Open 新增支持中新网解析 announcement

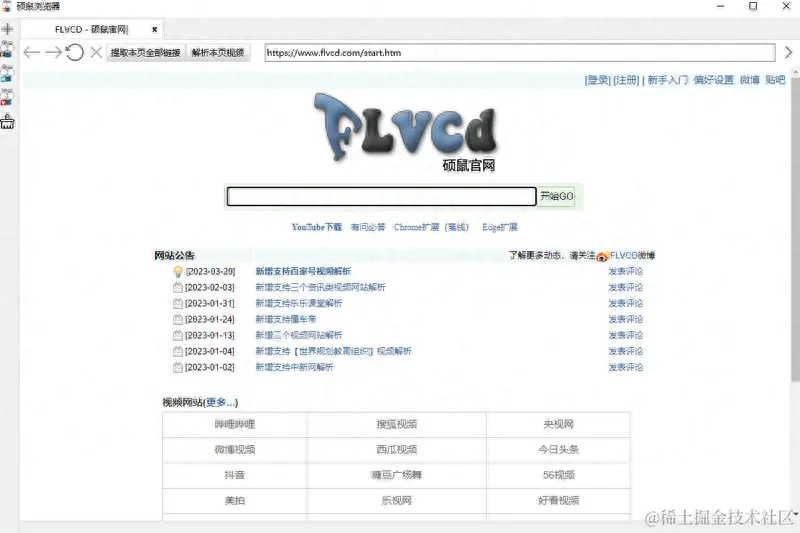[294, 367]
